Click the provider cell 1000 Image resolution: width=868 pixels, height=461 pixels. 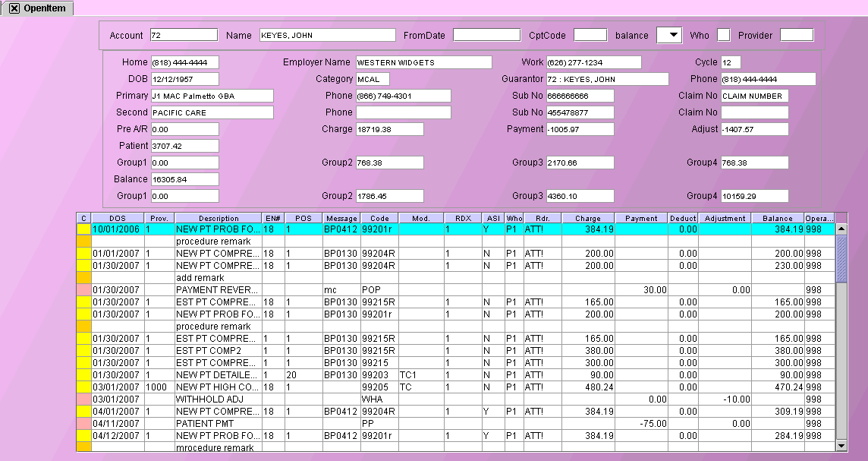(x=159, y=387)
